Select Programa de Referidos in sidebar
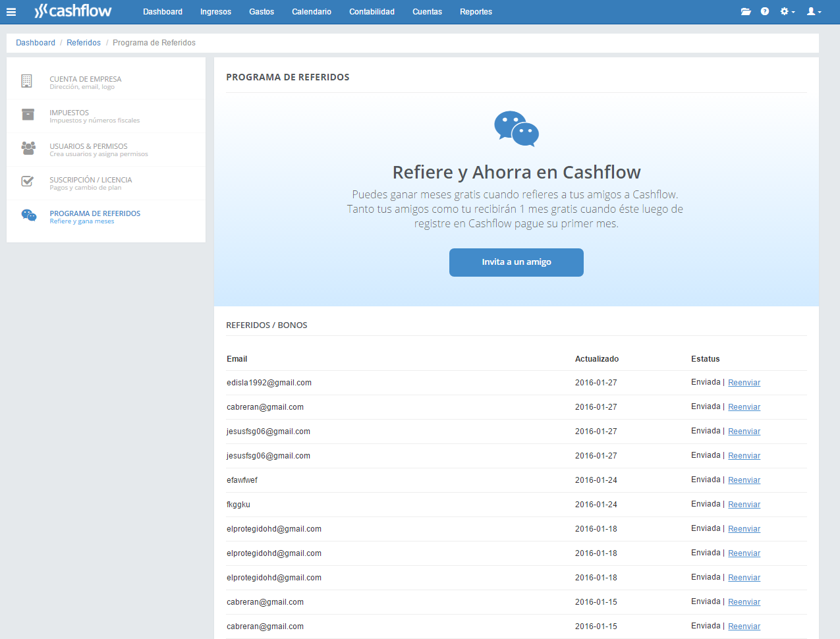The height and width of the screenshot is (639, 840). [106, 217]
